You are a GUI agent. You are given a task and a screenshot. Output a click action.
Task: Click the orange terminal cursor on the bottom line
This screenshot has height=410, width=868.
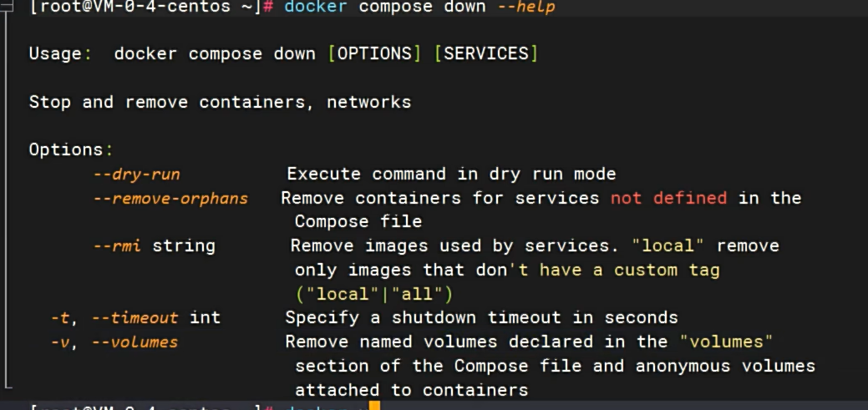tap(375, 407)
